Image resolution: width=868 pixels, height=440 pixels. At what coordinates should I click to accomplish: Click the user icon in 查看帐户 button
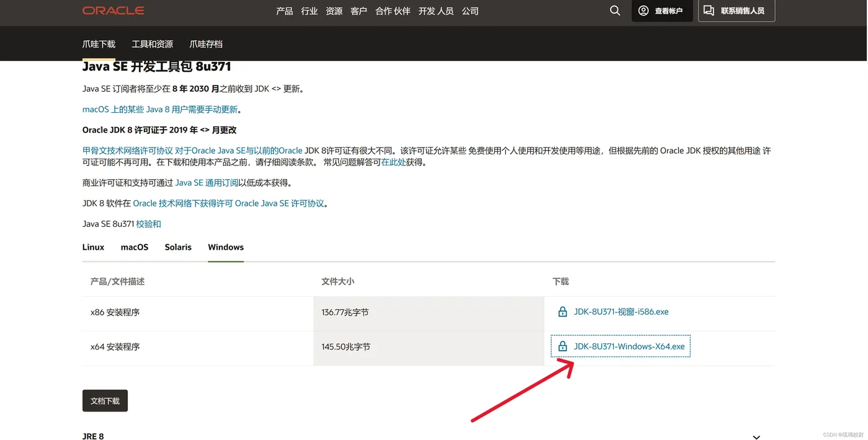pyautogui.click(x=644, y=11)
